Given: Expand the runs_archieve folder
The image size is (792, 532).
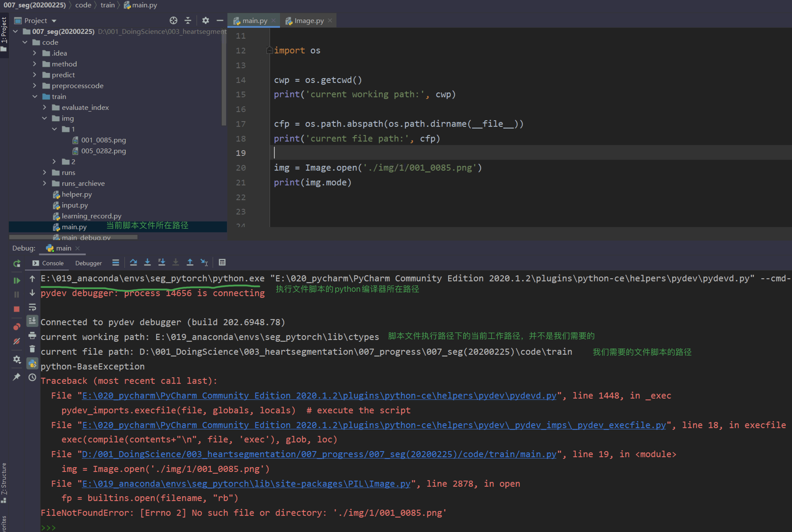Looking at the screenshot, I should click(45, 183).
